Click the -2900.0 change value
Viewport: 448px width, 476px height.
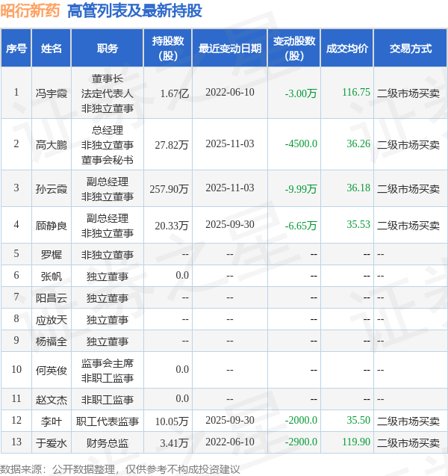click(301, 442)
